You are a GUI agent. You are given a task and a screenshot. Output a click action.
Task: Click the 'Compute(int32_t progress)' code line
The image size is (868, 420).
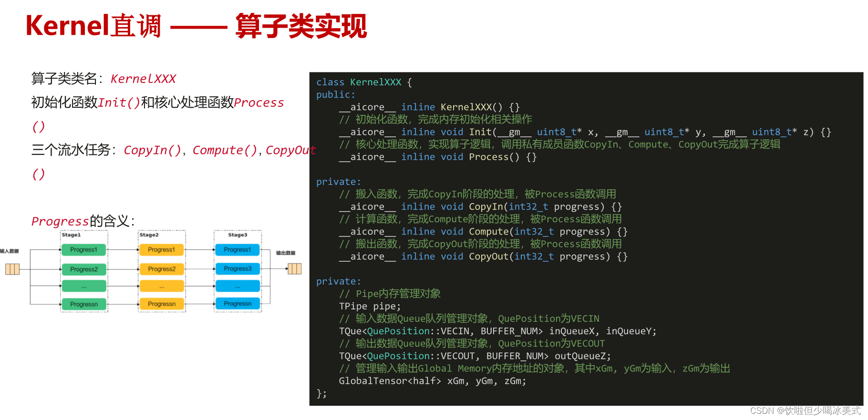(483, 231)
